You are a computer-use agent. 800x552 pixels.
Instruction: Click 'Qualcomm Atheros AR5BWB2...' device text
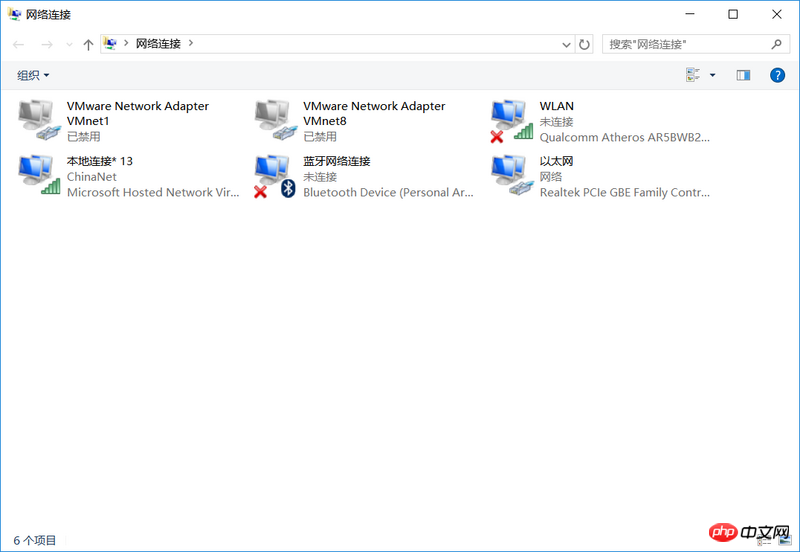point(624,137)
